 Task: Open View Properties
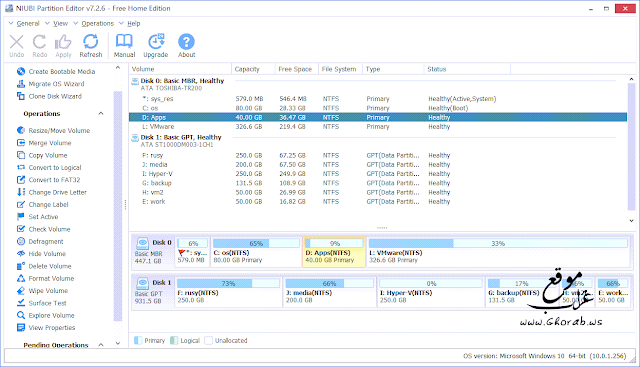(46, 327)
